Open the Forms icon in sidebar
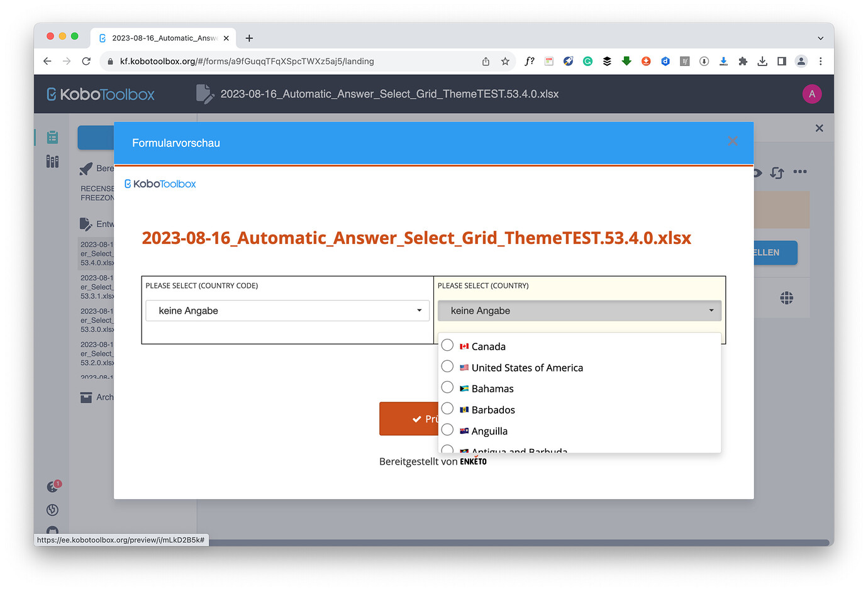The image size is (868, 591). tap(52, 137)
